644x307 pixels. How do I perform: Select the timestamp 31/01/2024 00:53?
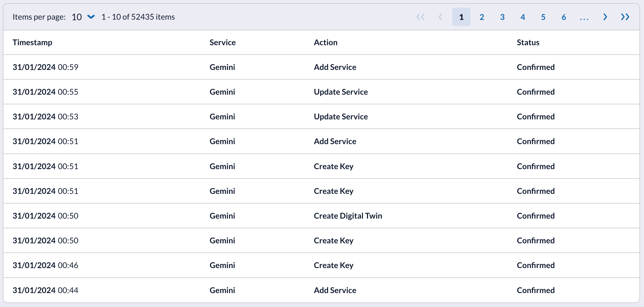[x=46, y=117]
